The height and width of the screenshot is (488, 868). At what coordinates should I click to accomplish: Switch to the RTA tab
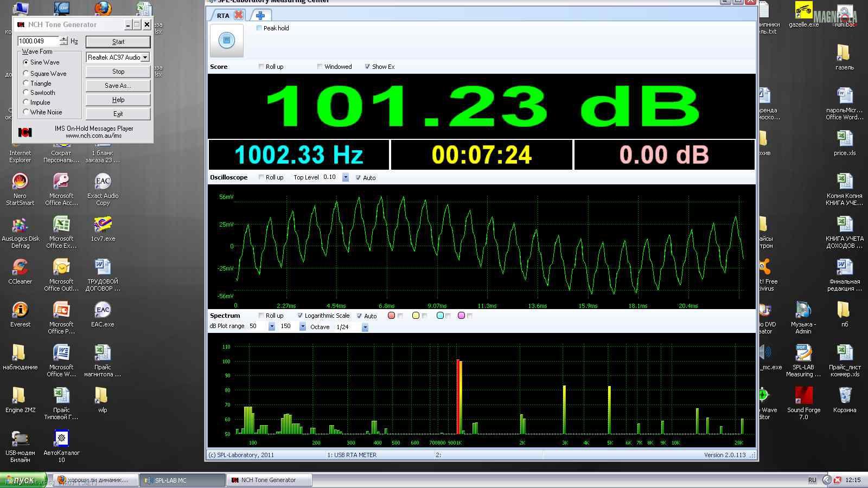click(223, 16)
